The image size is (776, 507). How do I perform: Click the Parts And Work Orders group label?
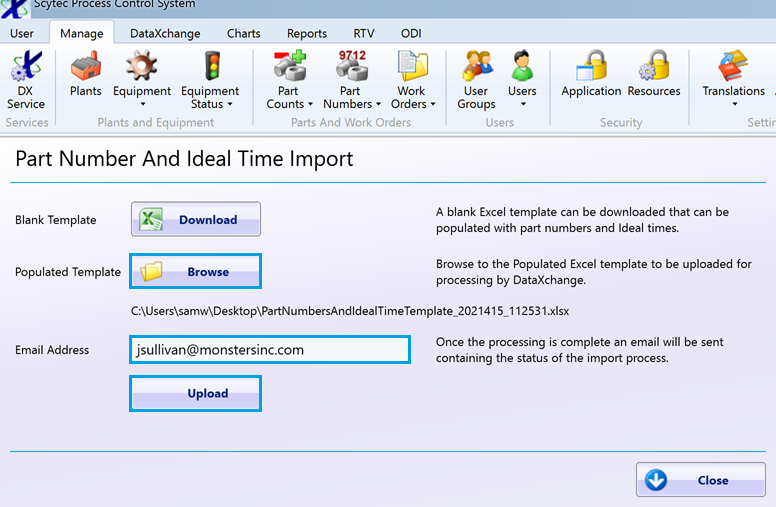pyautogui.click(x=351, y=122)
